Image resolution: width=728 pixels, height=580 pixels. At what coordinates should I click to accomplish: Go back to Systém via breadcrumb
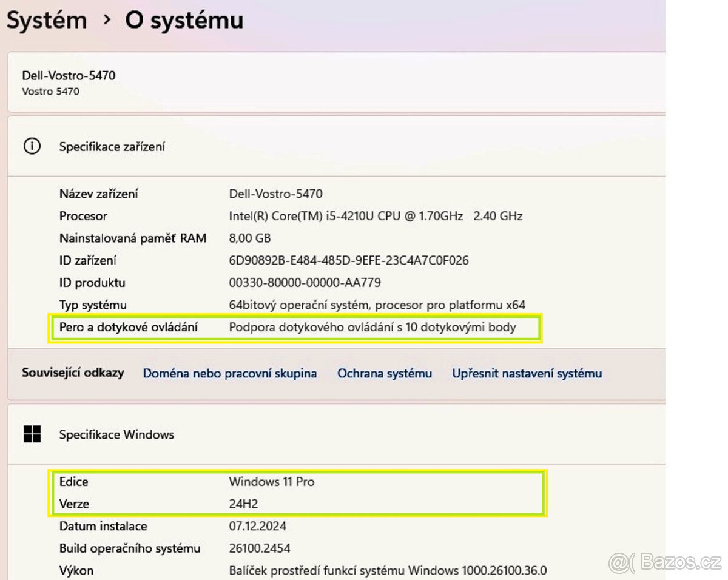pyautogui.click(x=47, y=20)
